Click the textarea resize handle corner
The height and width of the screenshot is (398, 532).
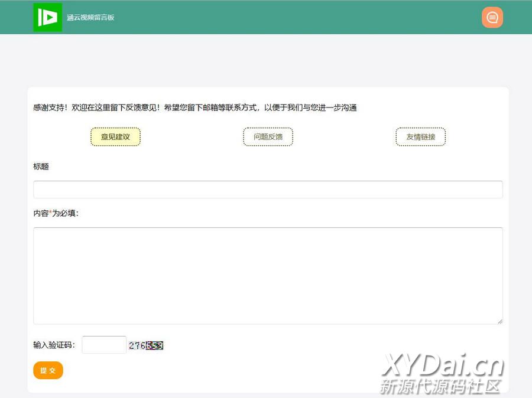500,321
